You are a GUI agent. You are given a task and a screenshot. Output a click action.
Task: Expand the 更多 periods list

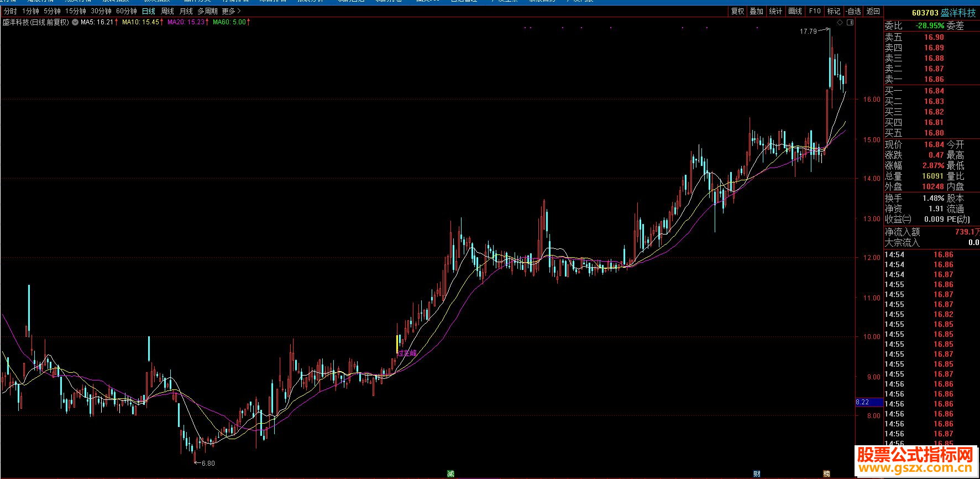pyautogui.click(x=231, y=11)
